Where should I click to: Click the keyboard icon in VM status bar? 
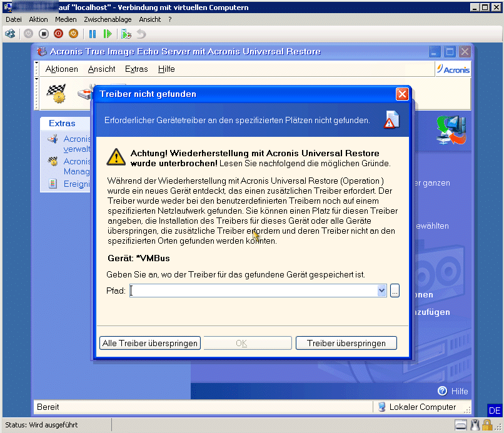click(x=461, y=425)
